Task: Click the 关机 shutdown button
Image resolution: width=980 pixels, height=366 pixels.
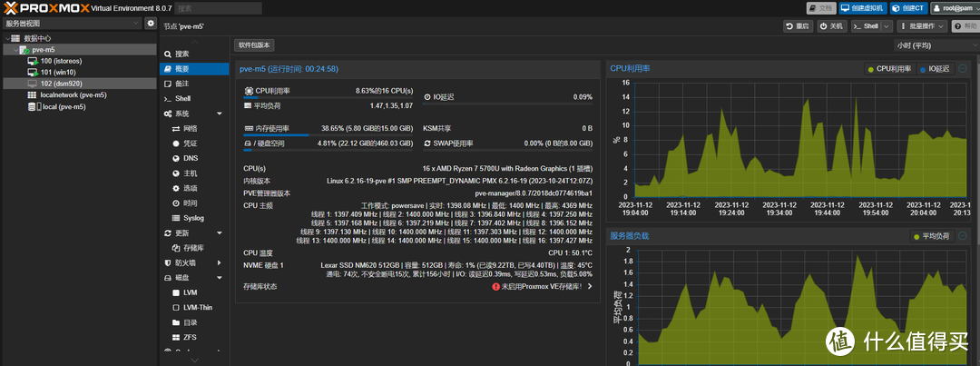Action: (x=832, y=26)
